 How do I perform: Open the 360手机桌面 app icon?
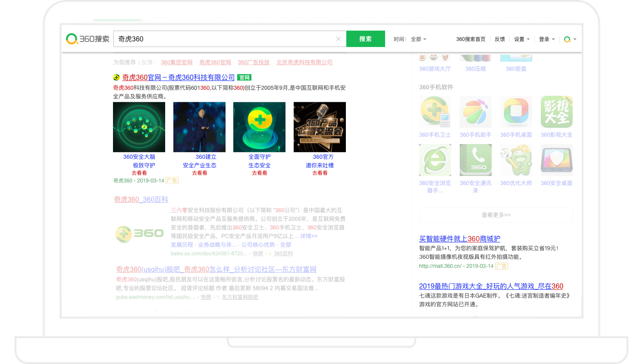(x=516, y=112)
